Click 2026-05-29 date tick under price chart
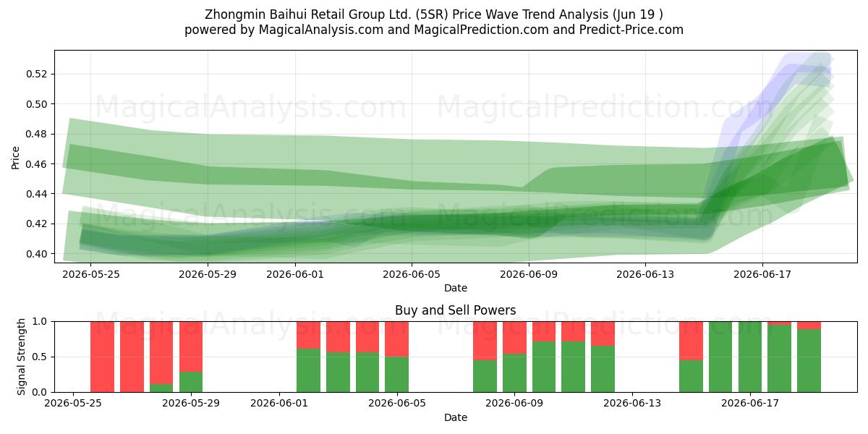 pos(208,274)
